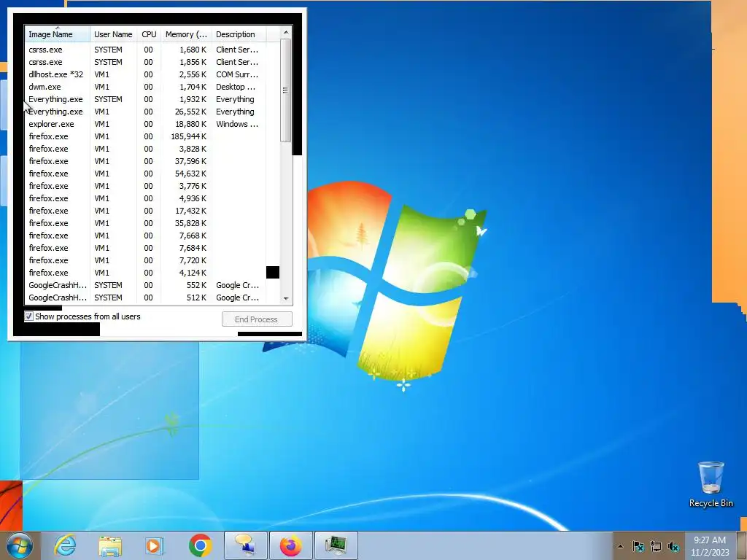Screen dimensions: 747x560
Task: Select firefox.exe using 54,632 K
Action: coord(145,174)
